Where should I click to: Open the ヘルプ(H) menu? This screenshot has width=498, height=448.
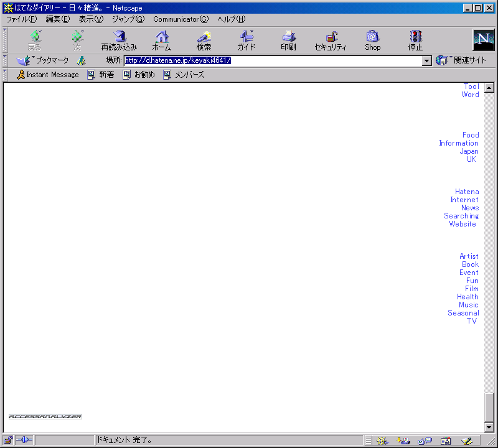point(232,19)
